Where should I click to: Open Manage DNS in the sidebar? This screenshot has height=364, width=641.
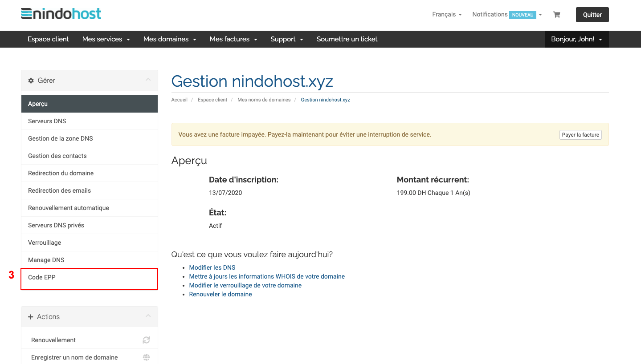pos(90,260)
